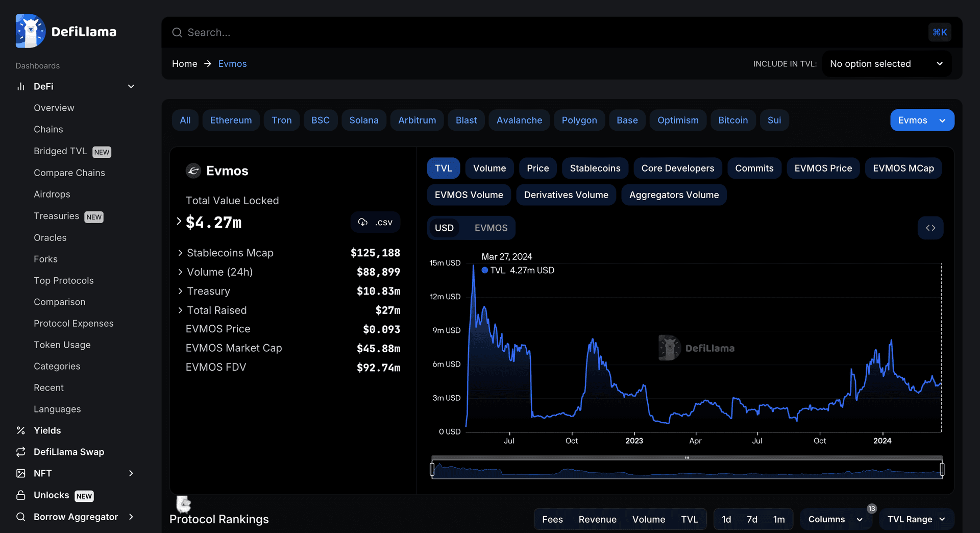This screenshot has width=980, height=533.
Task: Select the All chains tab
Action: [185, 120]
